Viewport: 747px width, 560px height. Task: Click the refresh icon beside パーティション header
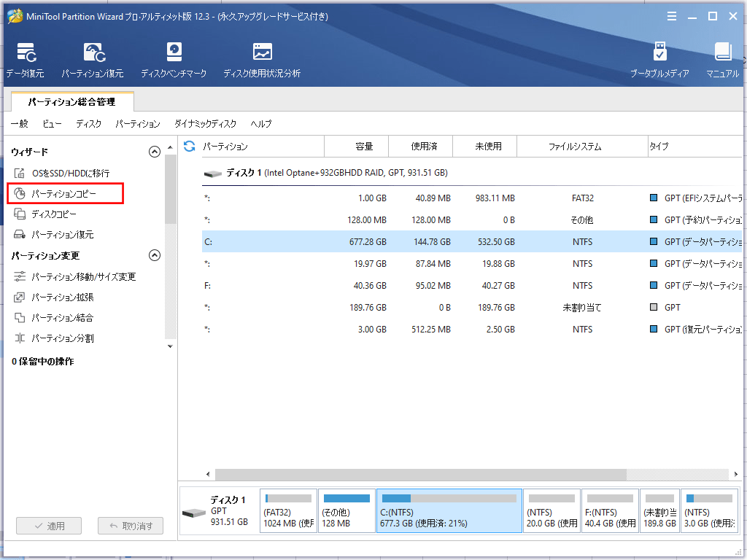[190, 146]
